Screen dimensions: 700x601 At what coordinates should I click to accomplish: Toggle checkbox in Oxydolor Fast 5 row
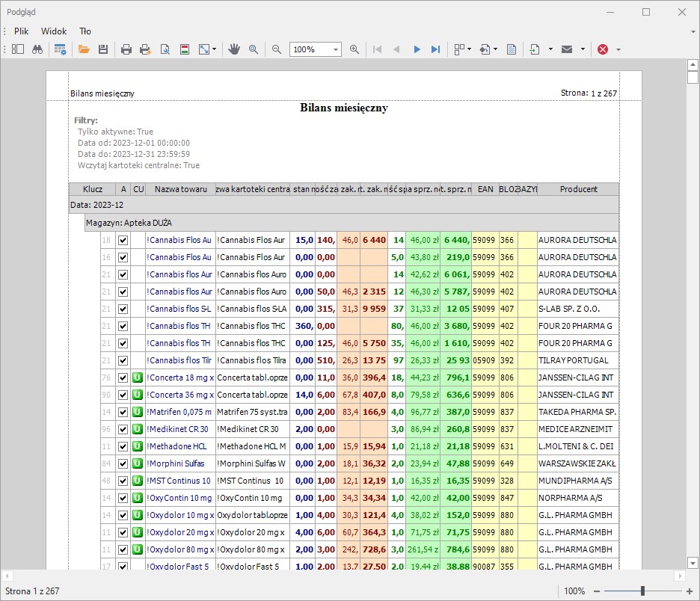[123, 567]
